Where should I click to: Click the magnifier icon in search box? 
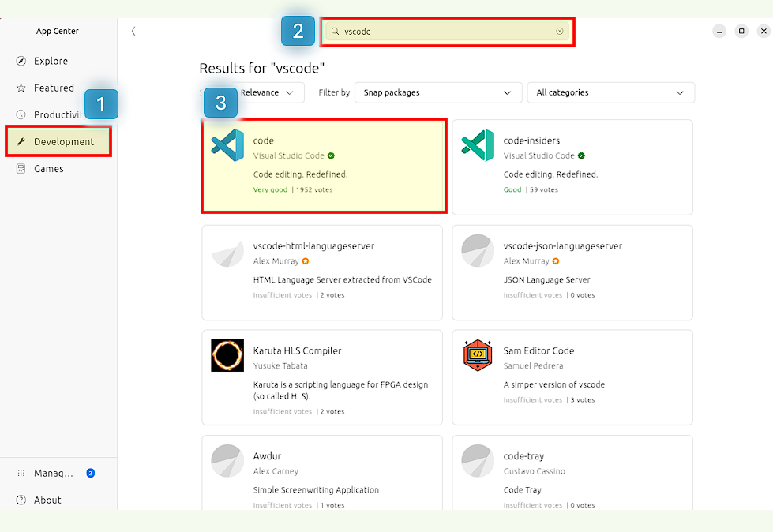(336, 31)
